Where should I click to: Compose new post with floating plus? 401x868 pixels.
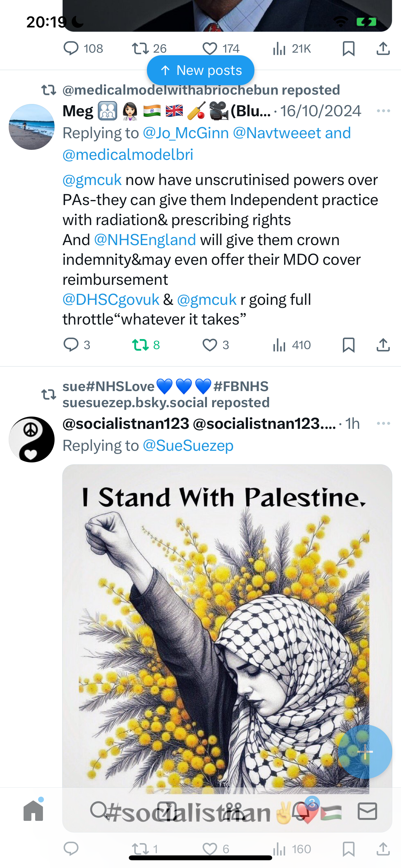(365, 751)
